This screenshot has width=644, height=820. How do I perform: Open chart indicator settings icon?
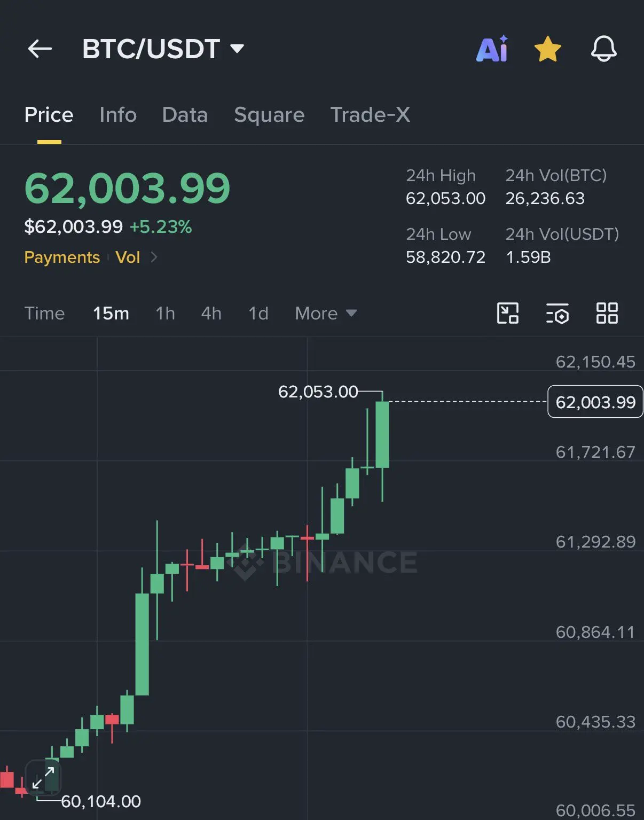557,313
